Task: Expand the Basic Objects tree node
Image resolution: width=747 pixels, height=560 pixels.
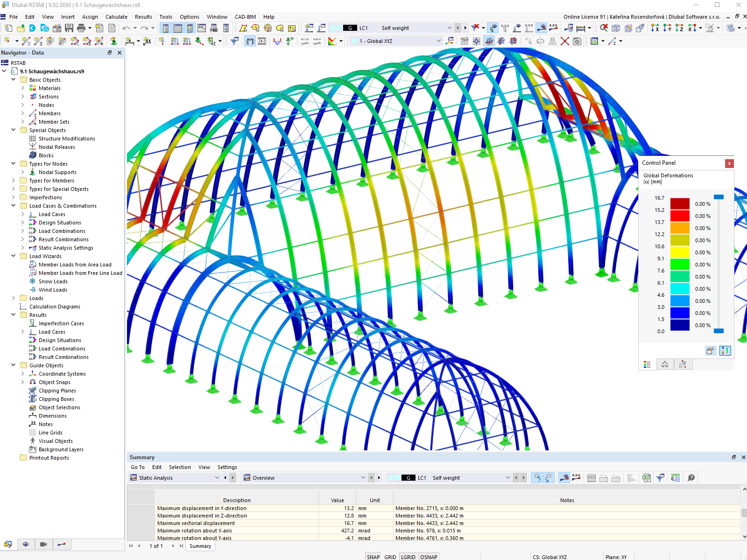Action: 14,80
